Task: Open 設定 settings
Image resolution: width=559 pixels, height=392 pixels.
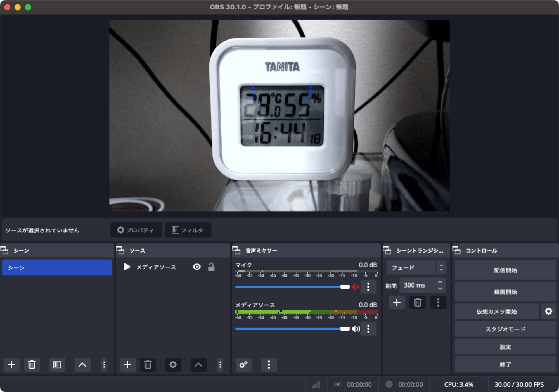Action: click(x=505, y=347)
